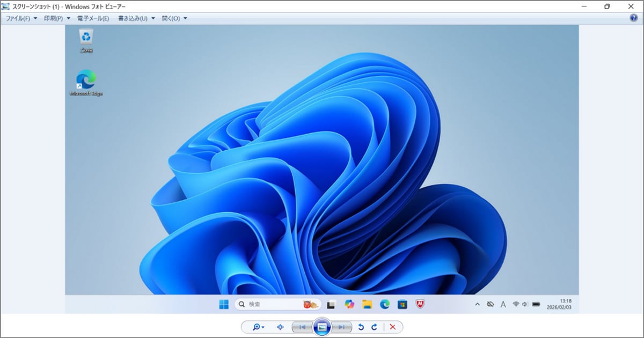The width and height of the screenshot is (644, 338).
Task: Open the zoom magnifier control
Action: coord(257,327)
